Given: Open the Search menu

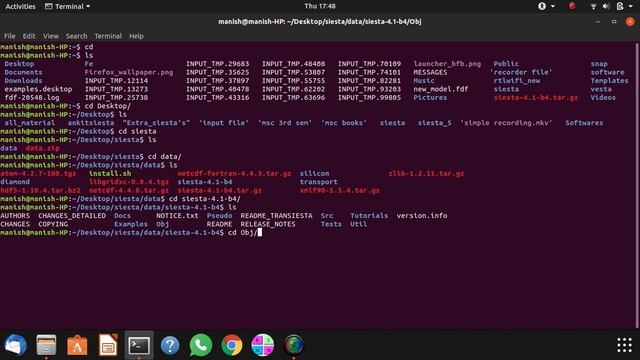Looking at the screenshot, I should [76, 36].
